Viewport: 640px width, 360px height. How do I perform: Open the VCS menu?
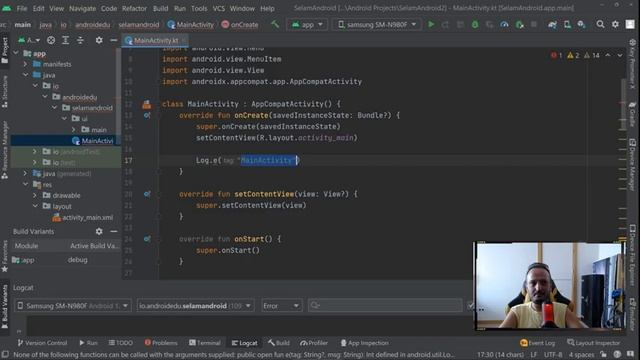pyautogui.click(x=219, y=8)
